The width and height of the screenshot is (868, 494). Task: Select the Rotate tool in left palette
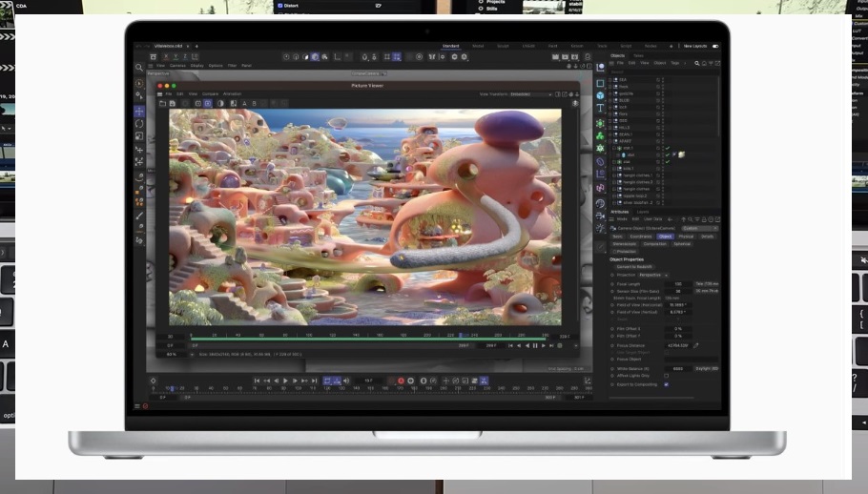click(x=139, y=124)
